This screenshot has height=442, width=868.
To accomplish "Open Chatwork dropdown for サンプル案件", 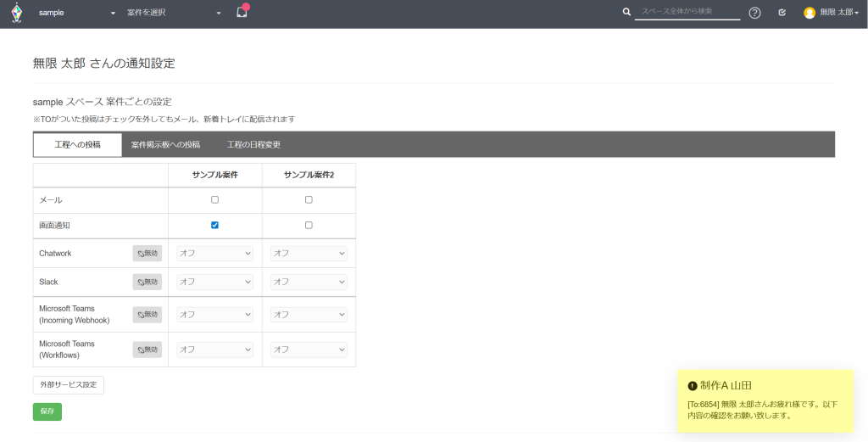I will click(214, 254).
